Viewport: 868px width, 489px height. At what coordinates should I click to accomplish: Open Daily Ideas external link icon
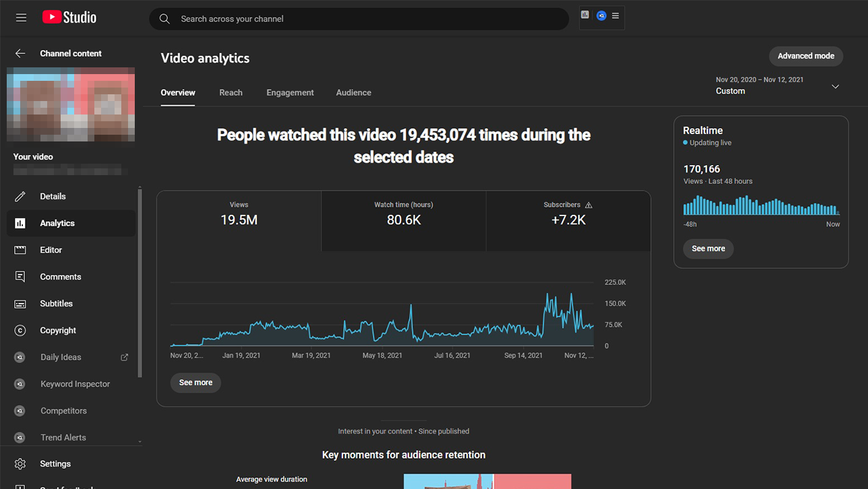[x=124, y=357]
